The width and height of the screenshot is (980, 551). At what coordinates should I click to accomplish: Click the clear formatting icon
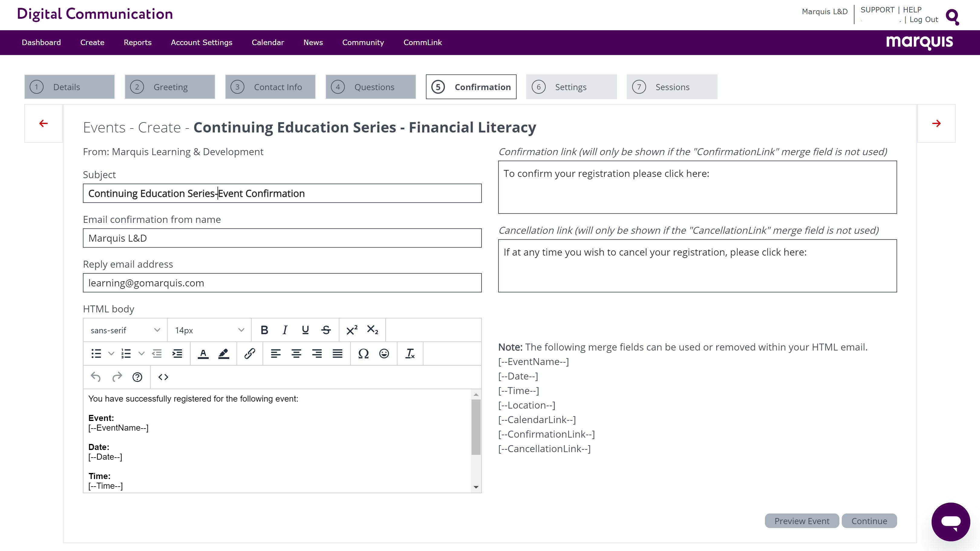(410, 354)
